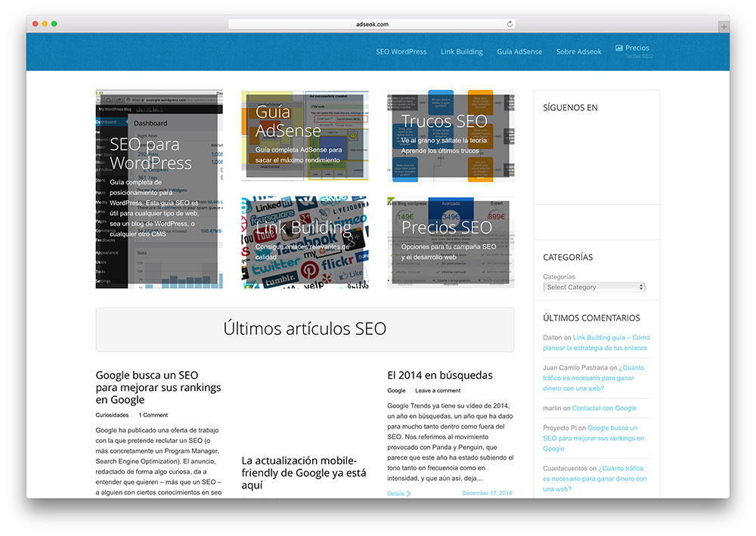
Task: Open the Link Building banner
Action: coord(305,242)
